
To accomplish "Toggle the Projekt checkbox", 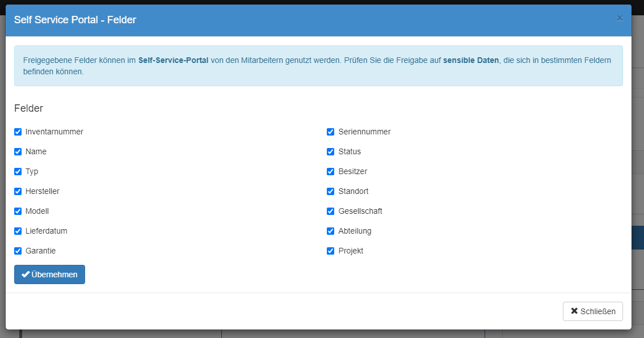I will (331, 251).
